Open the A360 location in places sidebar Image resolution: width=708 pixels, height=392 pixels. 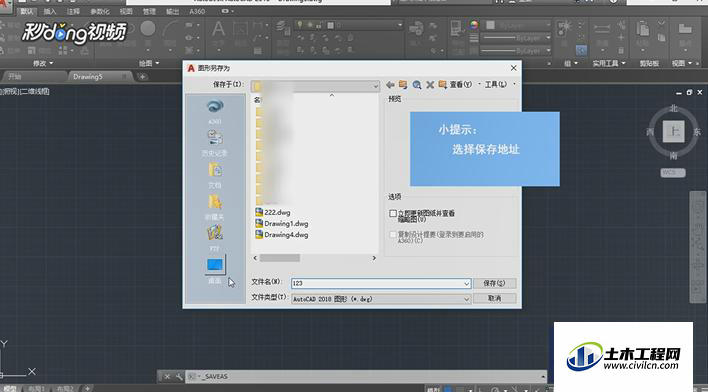[x=215, y=112]
